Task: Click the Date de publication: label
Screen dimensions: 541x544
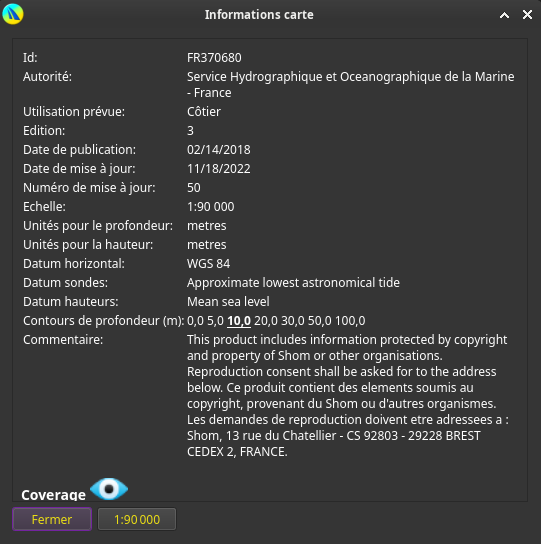Action: (x=79, y=150)
